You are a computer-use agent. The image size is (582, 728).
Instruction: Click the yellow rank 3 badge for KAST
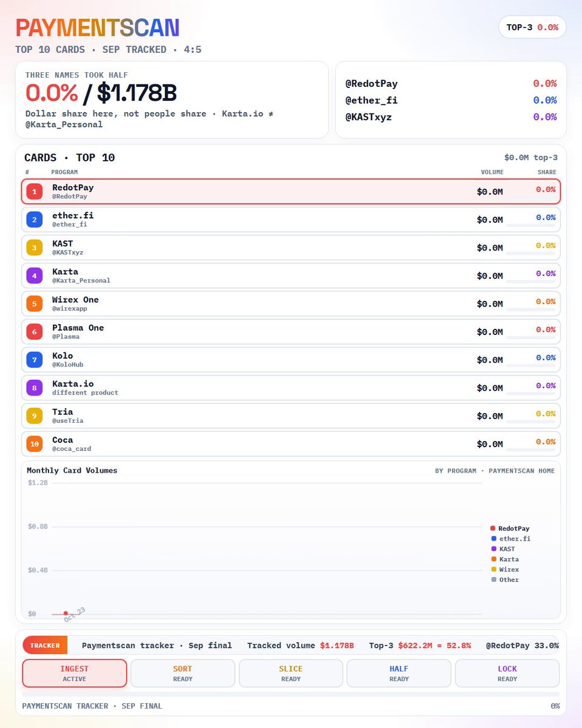point(35,248)
